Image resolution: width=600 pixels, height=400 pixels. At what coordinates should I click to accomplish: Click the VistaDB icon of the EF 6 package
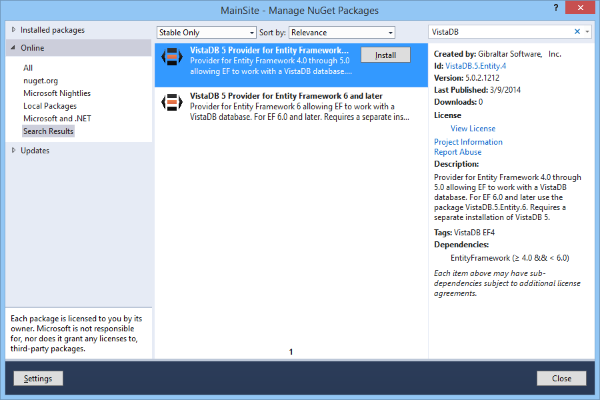[172, 103]
